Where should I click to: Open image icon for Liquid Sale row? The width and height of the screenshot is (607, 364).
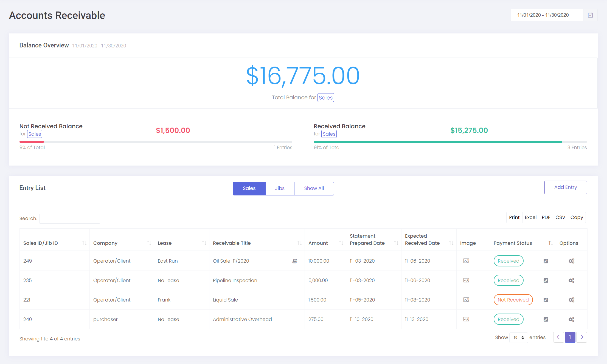(x=466, y=300)
